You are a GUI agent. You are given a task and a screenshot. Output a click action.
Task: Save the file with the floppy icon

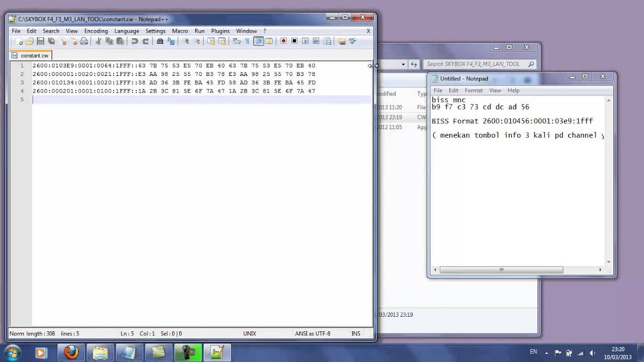click(40, 41)
